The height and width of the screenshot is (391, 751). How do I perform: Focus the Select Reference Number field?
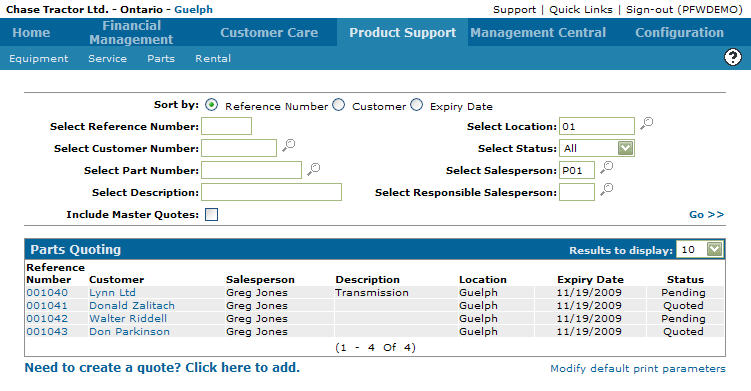227,126
